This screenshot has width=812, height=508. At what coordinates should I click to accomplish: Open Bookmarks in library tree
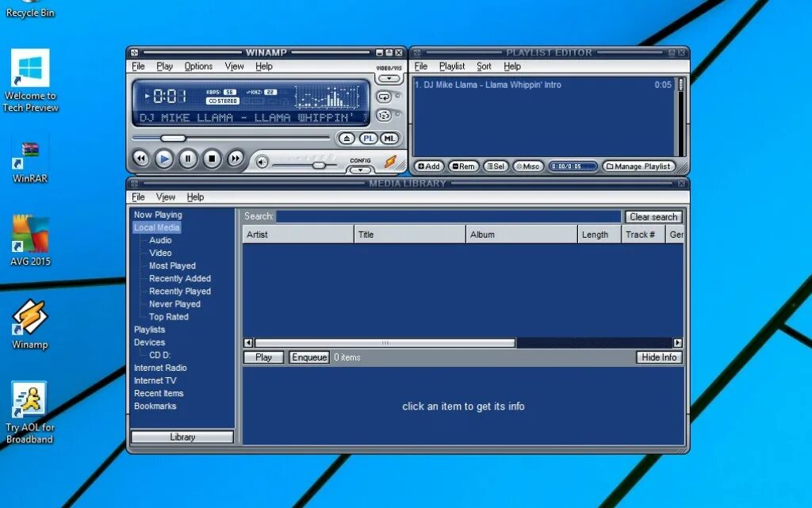click(155, 406)
